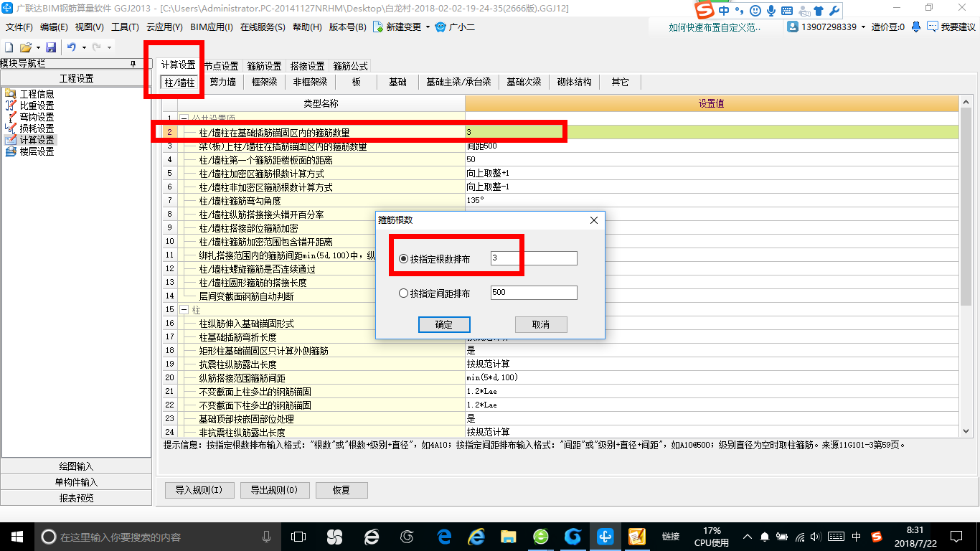This screenshot has height=551, width=980.
Task: Switch to 框架梁 sub-tab
Action: [x=264, y=82]
